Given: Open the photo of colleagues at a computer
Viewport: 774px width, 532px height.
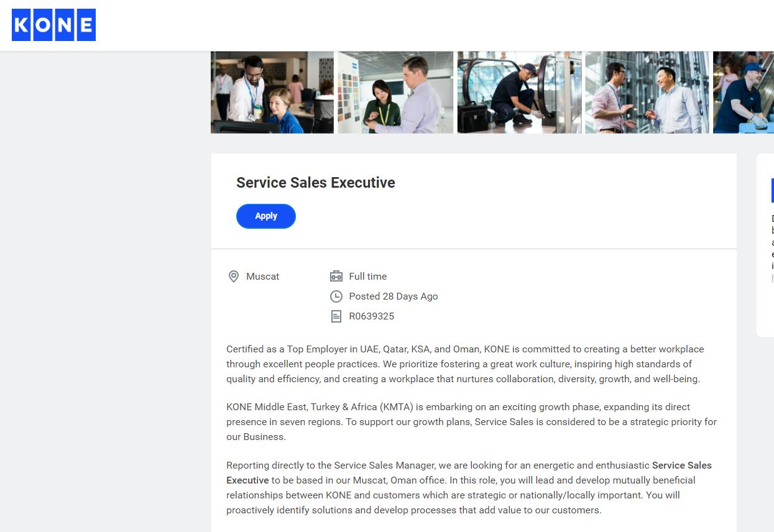Looking at the screenshot, I should [272, 92].
